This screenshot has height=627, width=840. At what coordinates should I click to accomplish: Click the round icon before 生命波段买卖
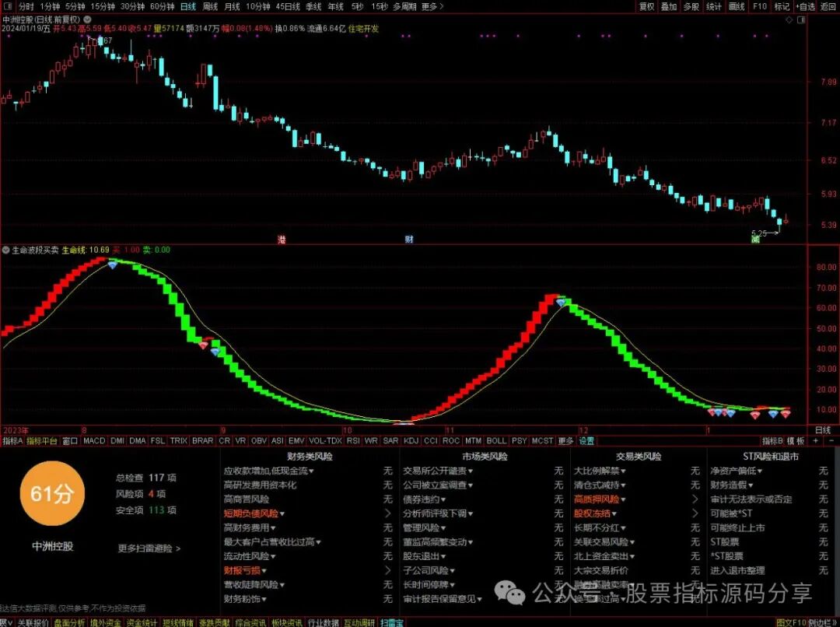(6, 250)
